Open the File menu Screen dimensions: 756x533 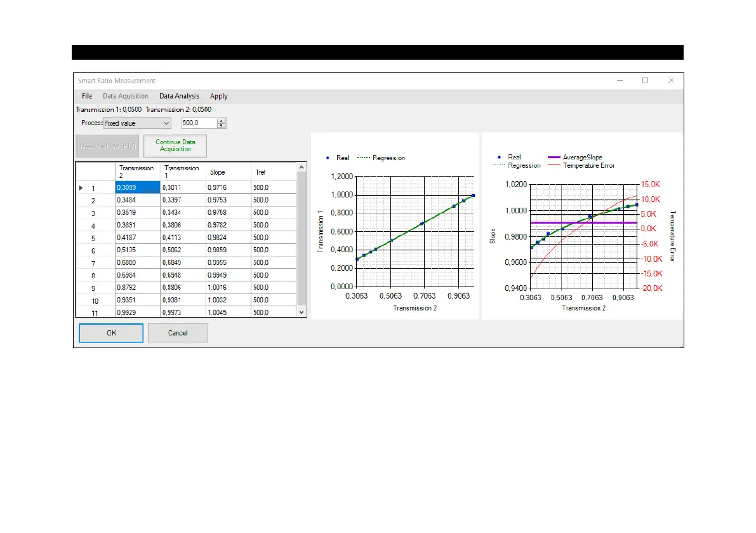point(87,96)
